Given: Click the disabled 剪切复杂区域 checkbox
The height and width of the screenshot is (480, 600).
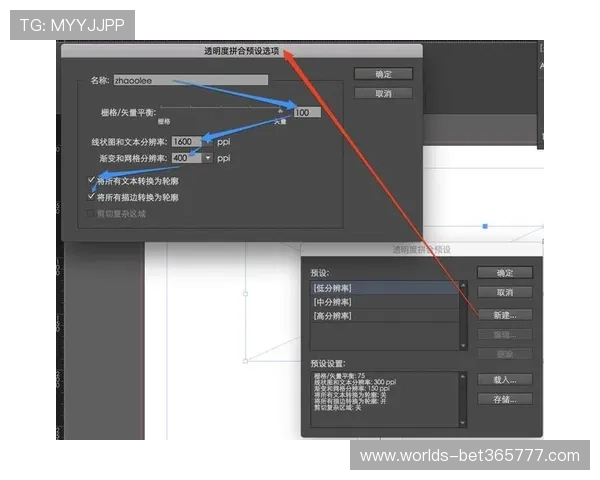Looking at the screenshot, I should [92, 213].
